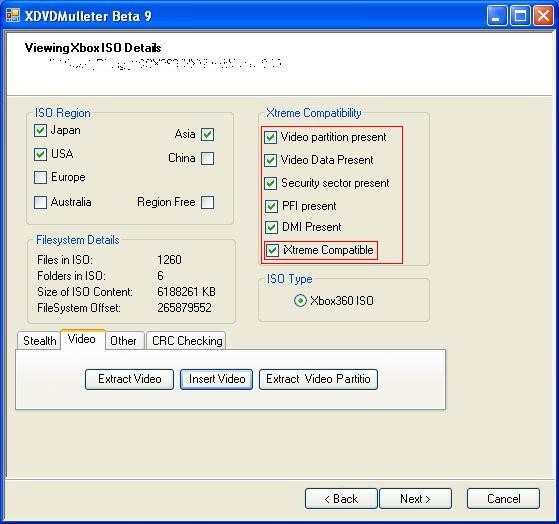Click Extract Video Partition button
This screenshot has height=524, width=559.
[x=318, y=379]
